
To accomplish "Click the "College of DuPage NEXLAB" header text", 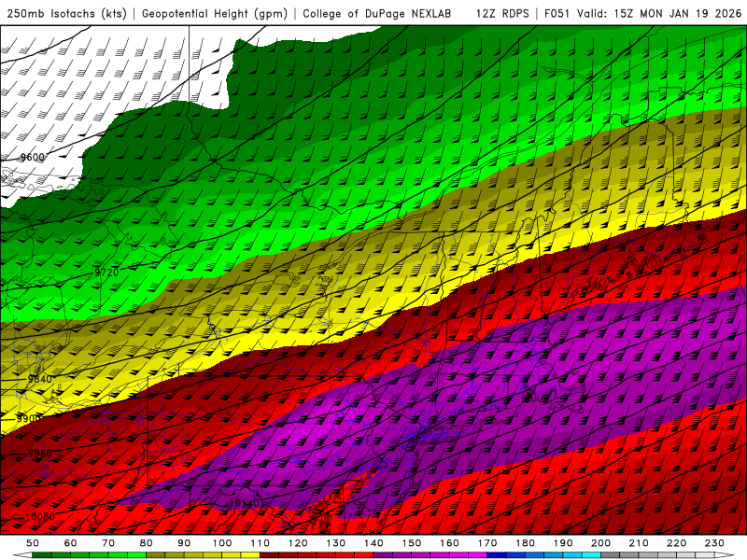I will coord(376,14).
